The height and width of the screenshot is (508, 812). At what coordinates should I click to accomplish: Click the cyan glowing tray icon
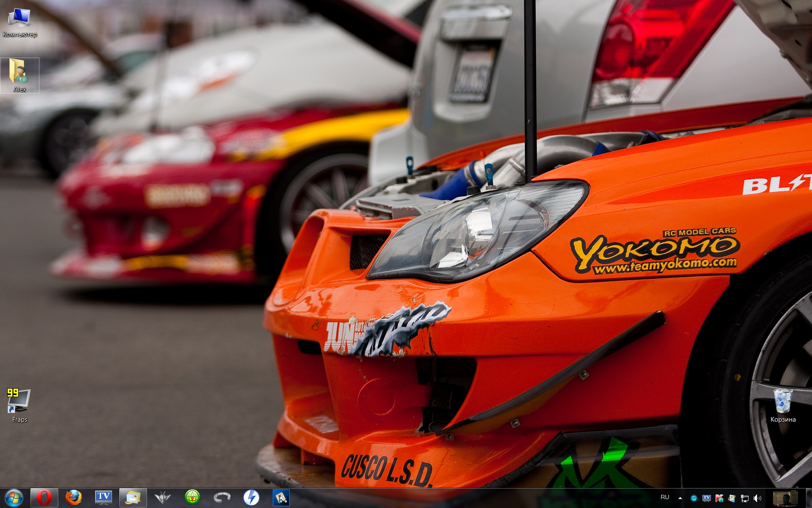coord(694,498)
